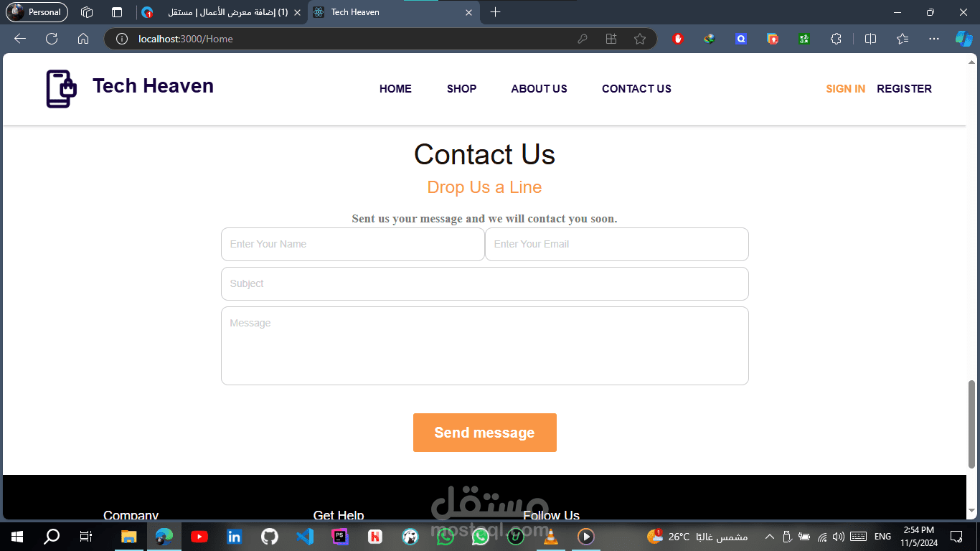
Task: Open the Personal profile dropdown
Action: pos(37,12)
